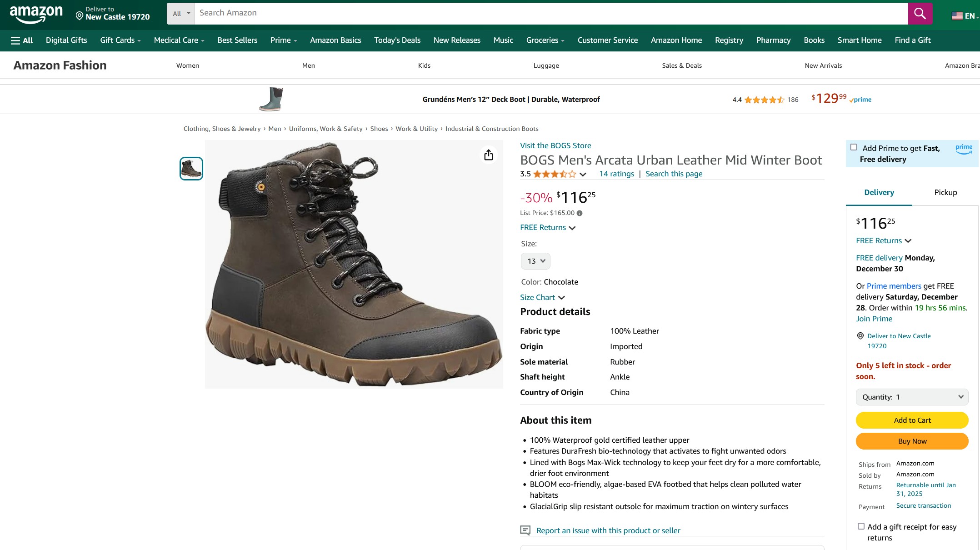Select the chocolate boot thumbnail
The image size is (980, 550).
coord(191,169)
